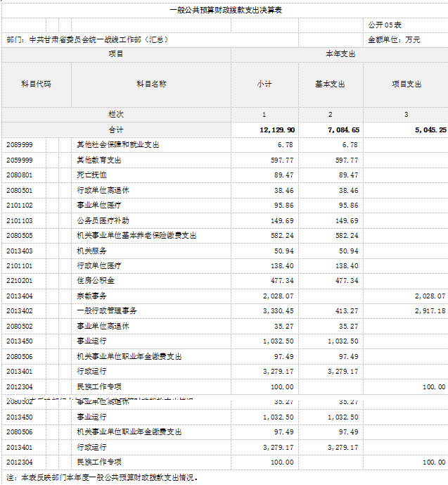Select the total 5,045.25 in 合计 row
The image size is (448, 485).
[430, 130]
